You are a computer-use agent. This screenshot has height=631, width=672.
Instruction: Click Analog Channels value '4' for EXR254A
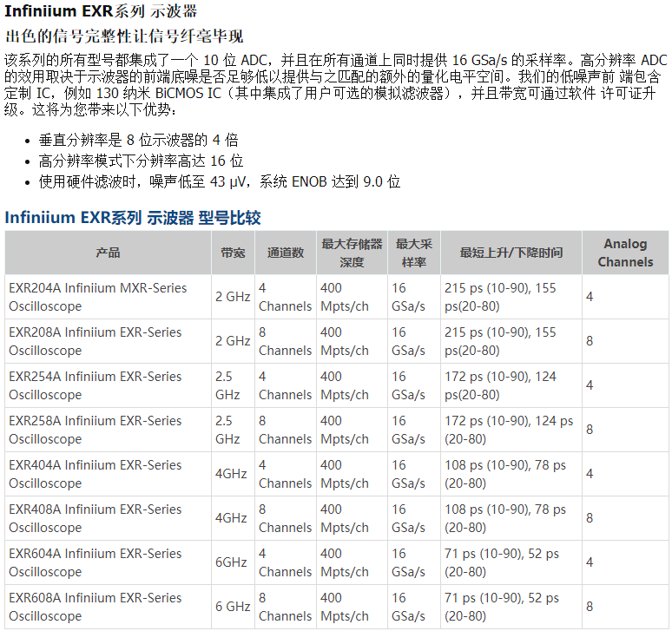[x=590, y=385]
